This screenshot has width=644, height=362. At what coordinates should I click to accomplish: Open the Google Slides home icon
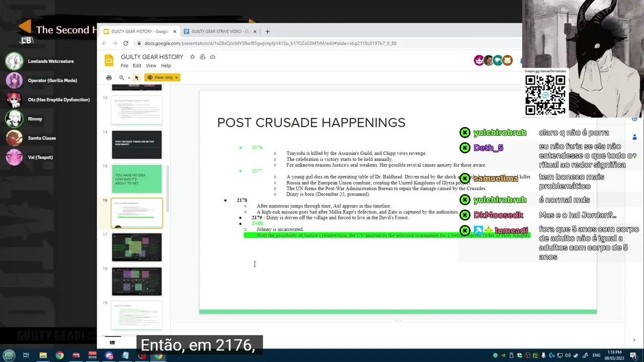[109, 61]
